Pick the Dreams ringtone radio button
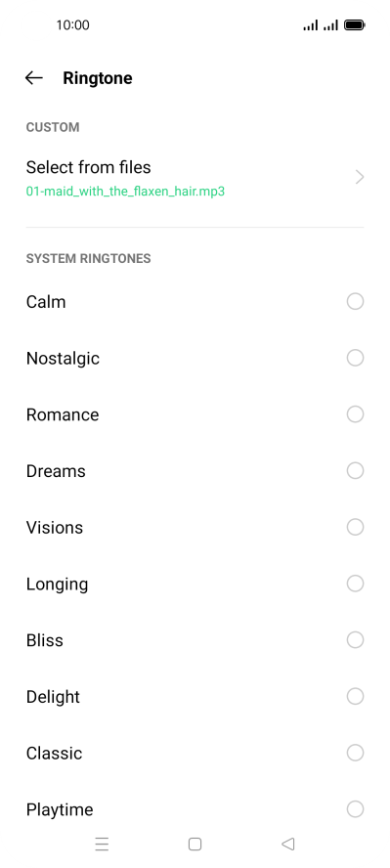Screen dimensions: 390x868 (355, 471)
